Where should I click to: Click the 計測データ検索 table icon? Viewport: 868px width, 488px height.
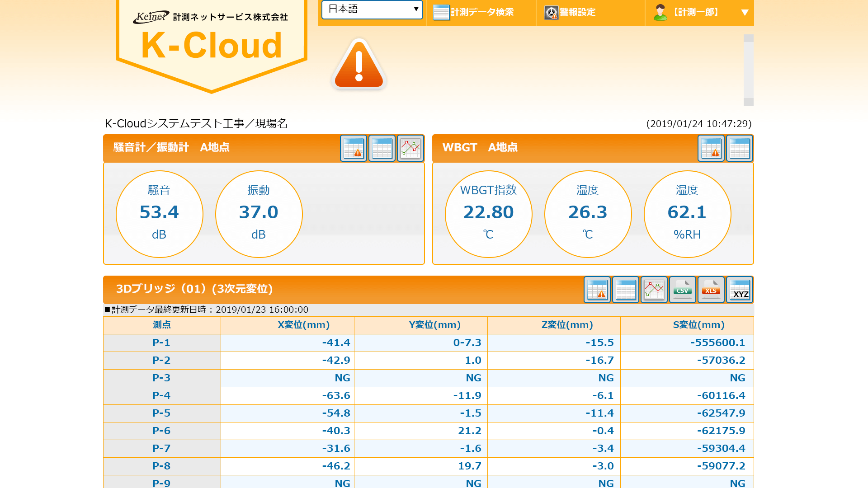click(441, 12)
